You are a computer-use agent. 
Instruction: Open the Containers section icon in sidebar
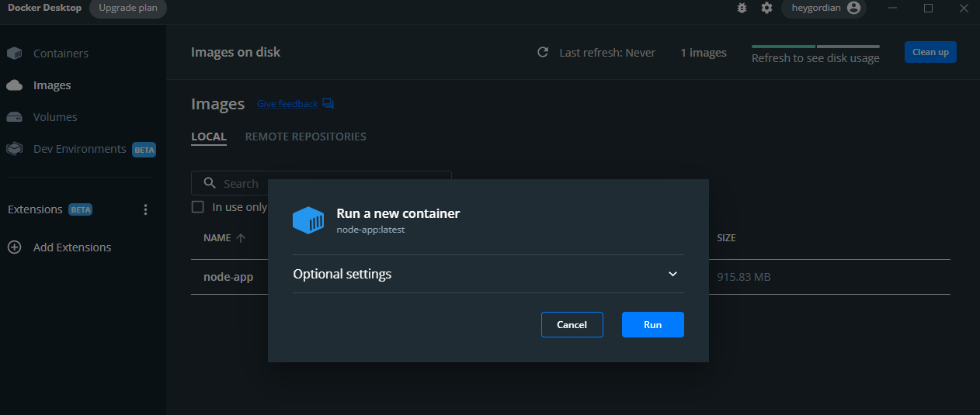pyautogui.click(x=14, y=54)
